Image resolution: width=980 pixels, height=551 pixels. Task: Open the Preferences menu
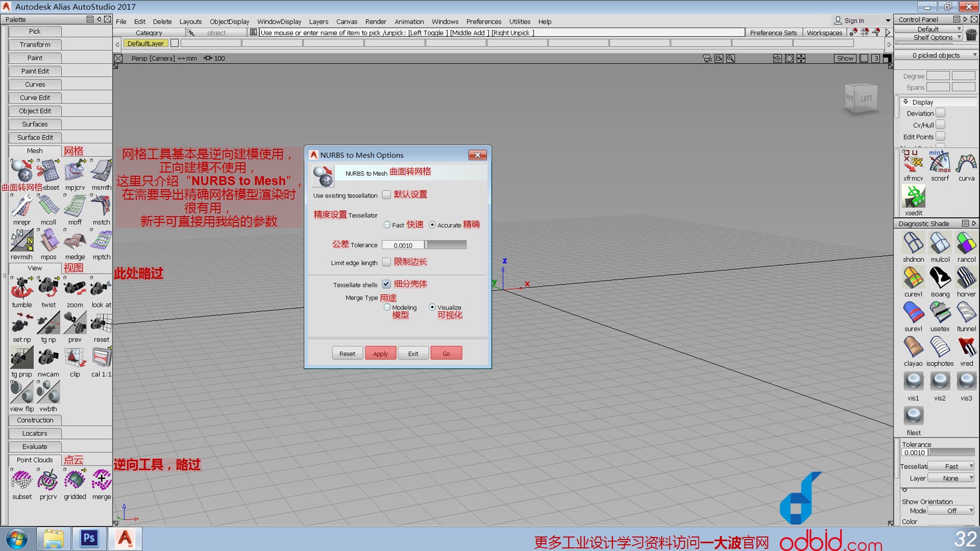coord(484,21)
